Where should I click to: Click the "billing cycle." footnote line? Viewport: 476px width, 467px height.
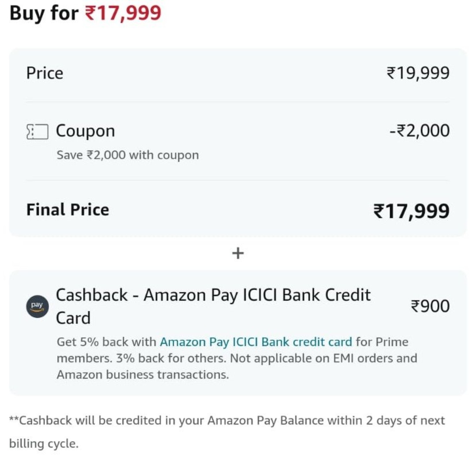44,444
